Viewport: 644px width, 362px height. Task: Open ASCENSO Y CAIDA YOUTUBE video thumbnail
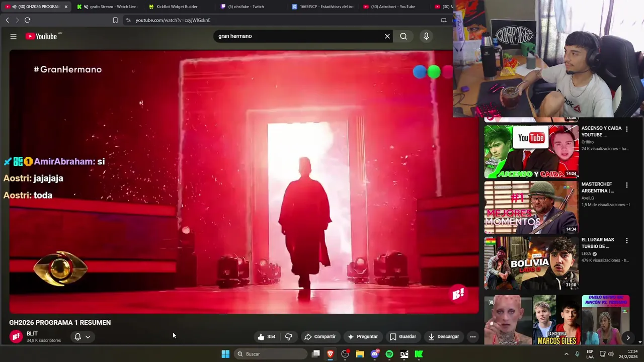point(531,151)
